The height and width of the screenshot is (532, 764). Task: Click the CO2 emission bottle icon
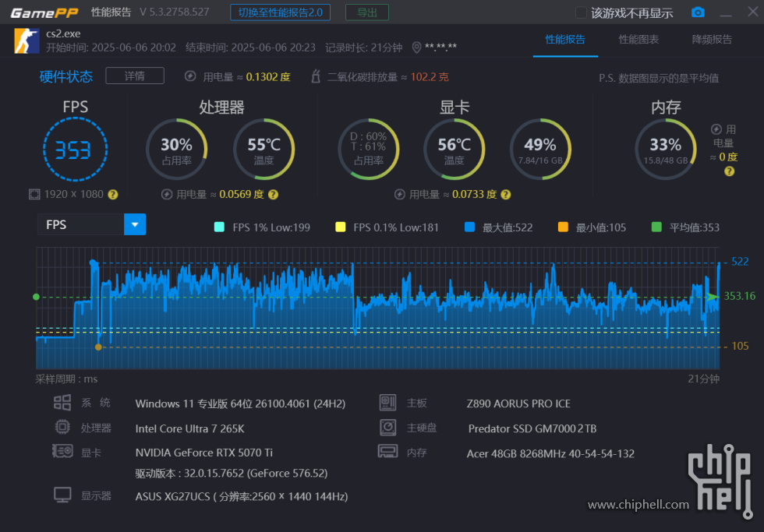[316, 76]
